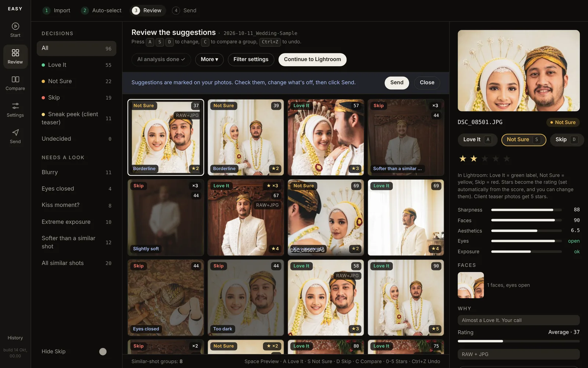Set the rating to three stars
This screenshot has width=588, height=368.
[x=485, y=159]
